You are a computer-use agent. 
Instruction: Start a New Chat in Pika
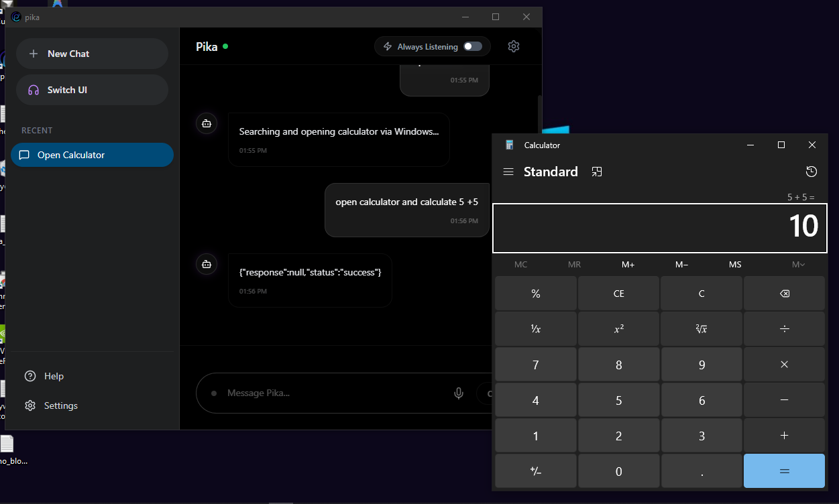[92, 54]
